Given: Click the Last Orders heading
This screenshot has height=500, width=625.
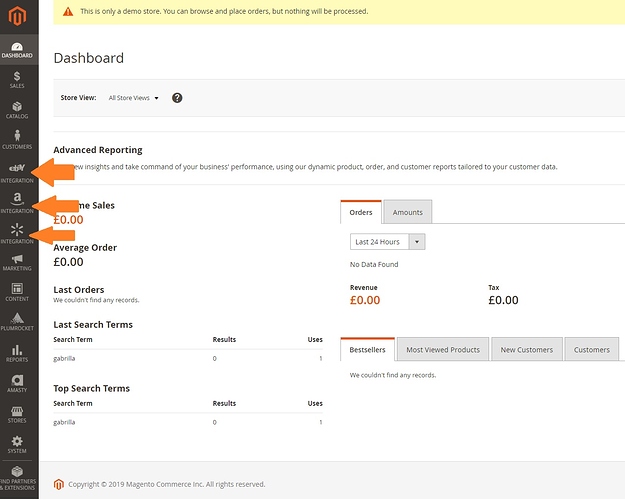Looking at the screenshot, I should coord(79,290).
